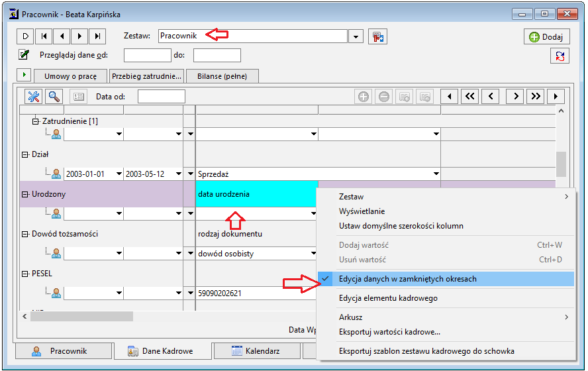Click the rodzaj dokumentu cell
The height and width of the screenshot is (371, 588).
230,234
